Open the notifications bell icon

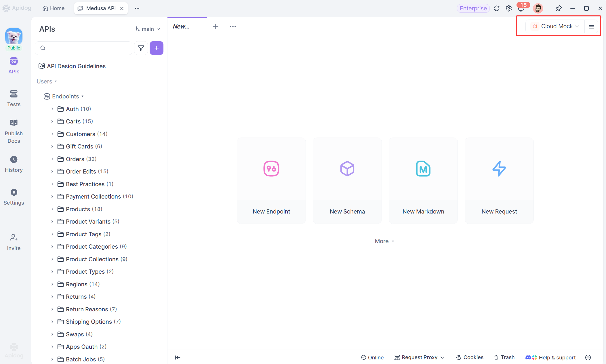point(521,8)
